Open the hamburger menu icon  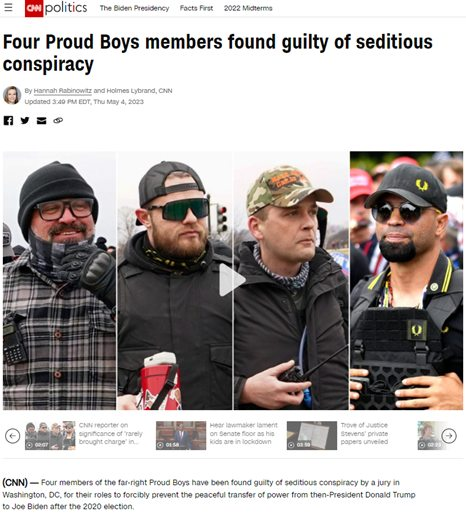[x=8, y=7]
